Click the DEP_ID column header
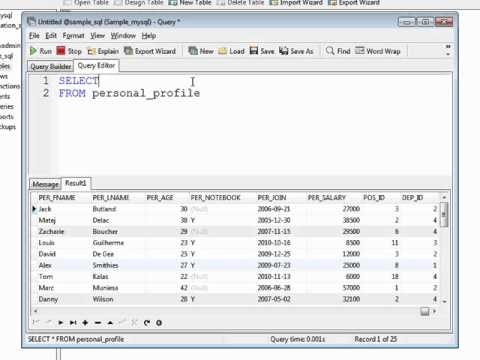 [x=412, y=198]
